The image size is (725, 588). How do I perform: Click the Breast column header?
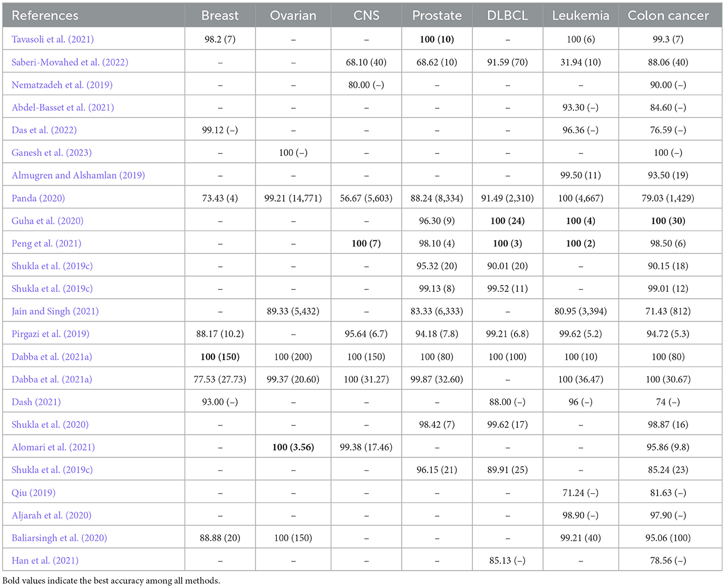(x=220, y=16)
